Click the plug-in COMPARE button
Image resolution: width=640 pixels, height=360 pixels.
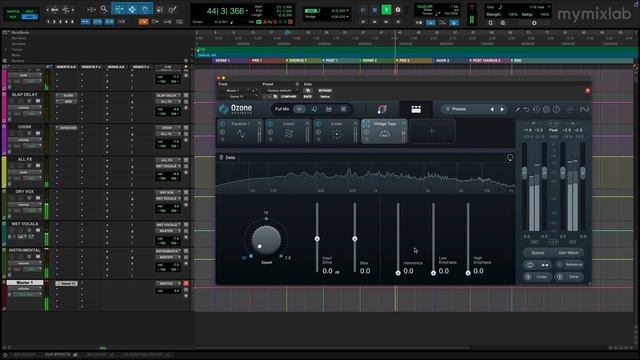[289, 97]
